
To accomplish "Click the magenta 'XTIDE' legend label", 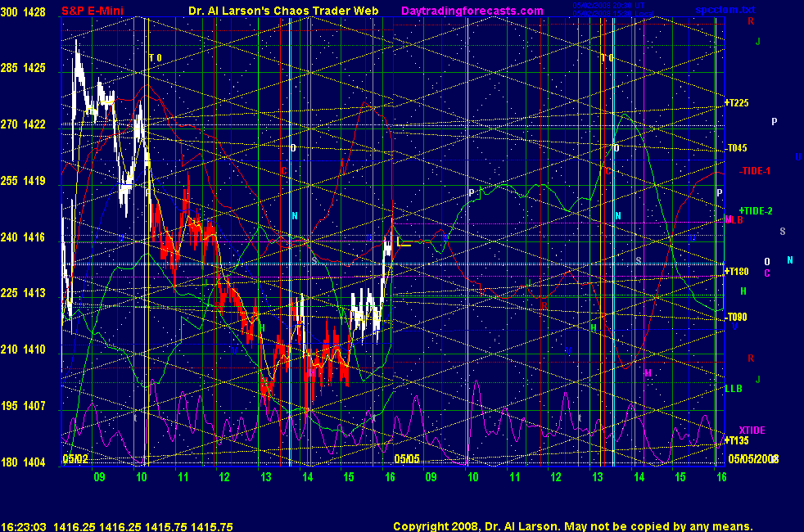I will point(752,430).
